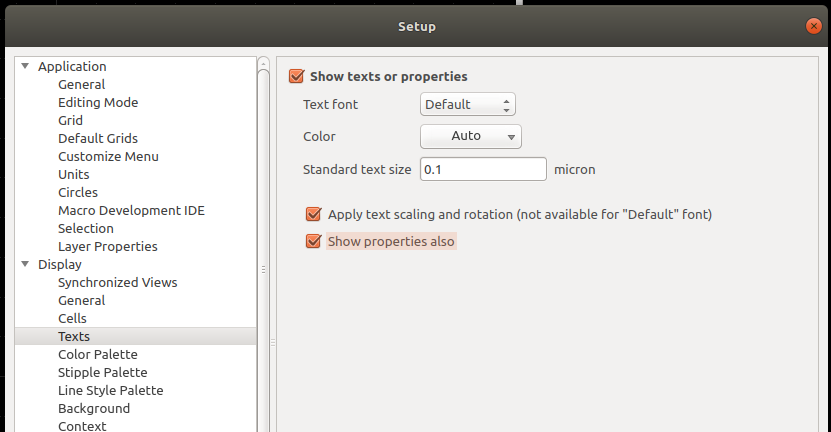831x432 pixels.
Task: Disable Apply text scaling and rotation
Action: click(x=314, y=214)
